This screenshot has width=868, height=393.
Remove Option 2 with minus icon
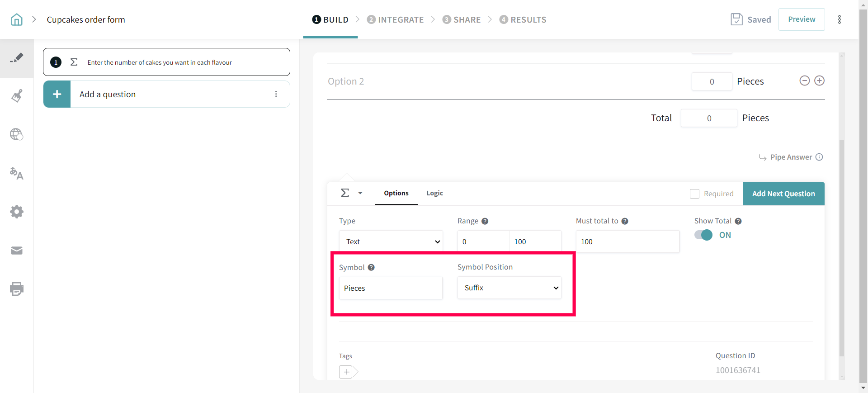coord(804,81)
